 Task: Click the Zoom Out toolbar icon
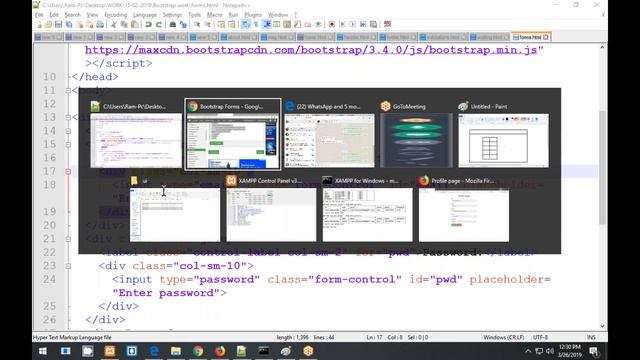click(208, 24)
